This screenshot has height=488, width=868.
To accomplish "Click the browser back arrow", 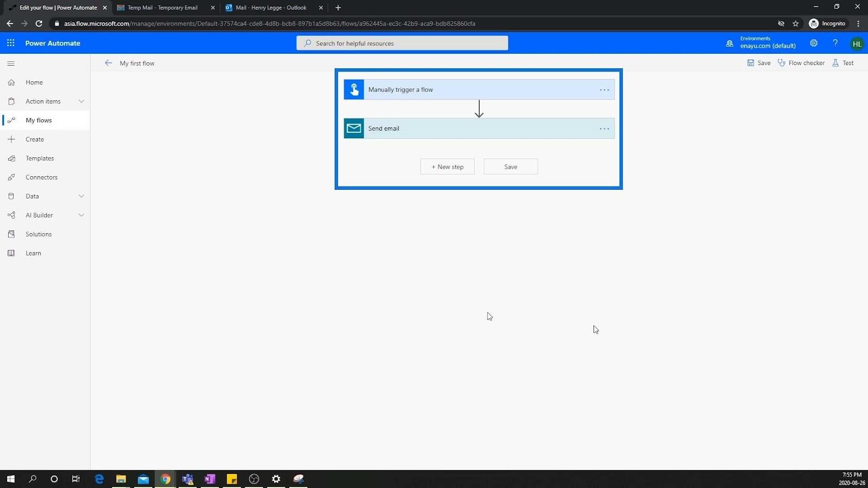I will click(x=10, y=23).
